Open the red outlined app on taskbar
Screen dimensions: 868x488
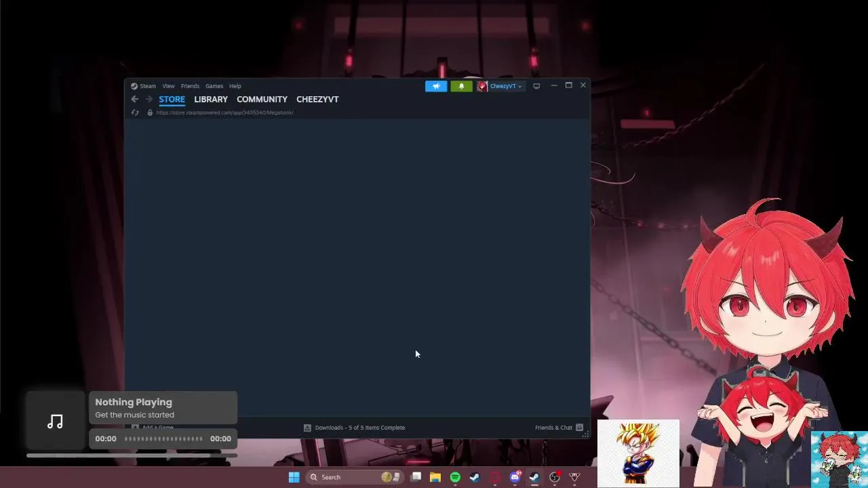[x=495, y=477]
